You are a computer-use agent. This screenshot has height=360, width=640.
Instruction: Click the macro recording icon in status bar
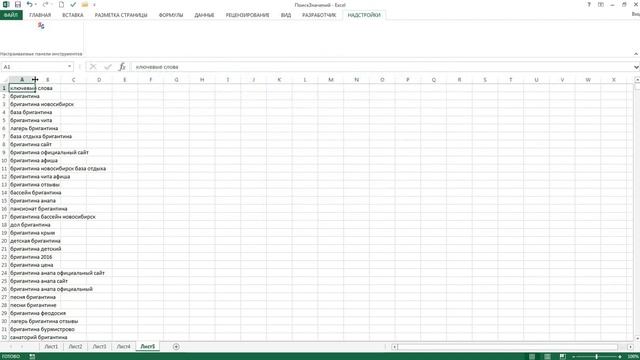click(x=32, y=356)
